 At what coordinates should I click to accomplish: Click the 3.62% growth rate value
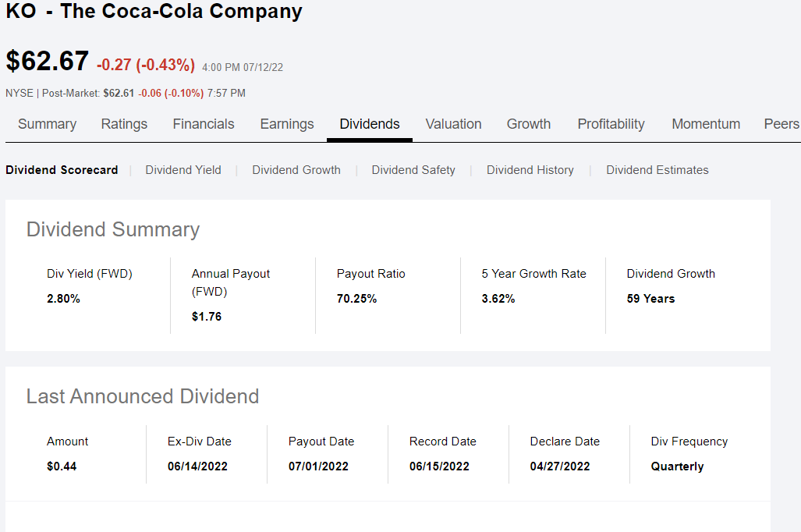tap(498, 299)
